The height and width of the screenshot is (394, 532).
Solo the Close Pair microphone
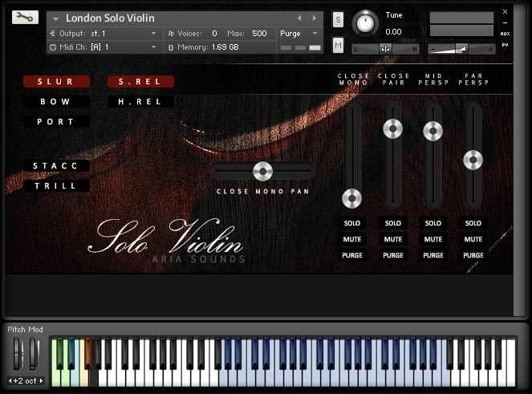[x=393, y=223]
